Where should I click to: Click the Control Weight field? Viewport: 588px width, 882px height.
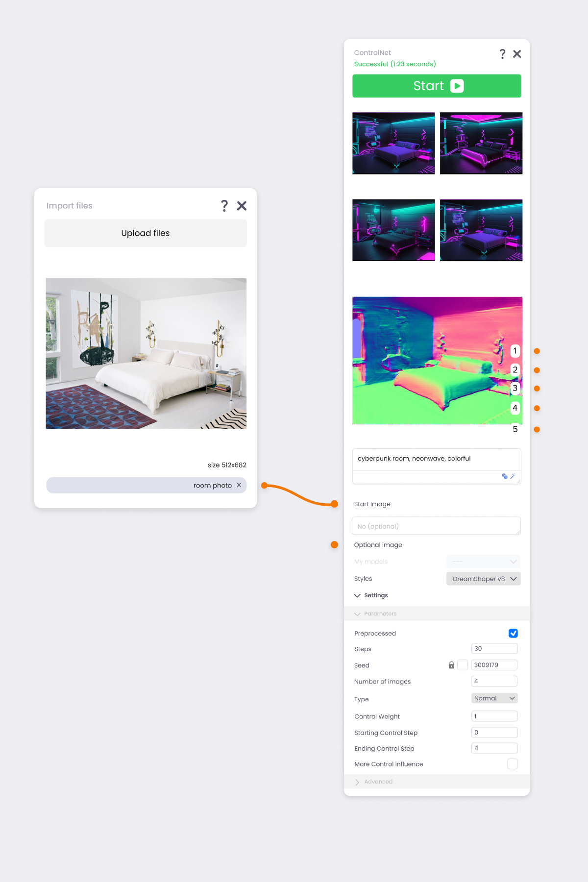(494, 716)
